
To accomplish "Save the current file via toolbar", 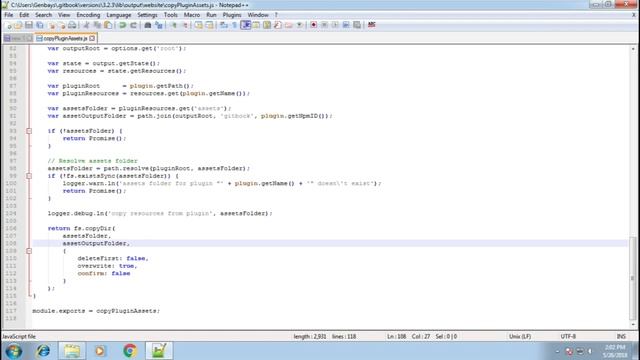I will pyautogui.click(x=29, y=25).
